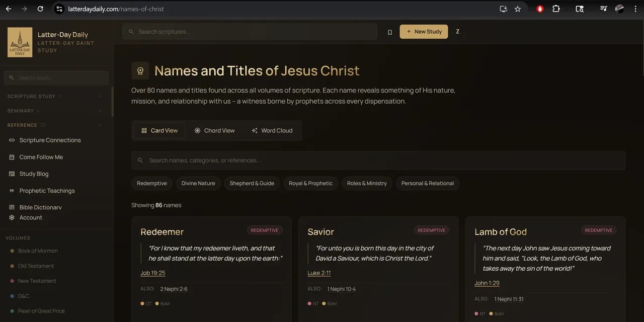Click the lightbulb icon beside page title
Image resolution: width=644 pixels, height=322 pixels.
pos(140,71)
